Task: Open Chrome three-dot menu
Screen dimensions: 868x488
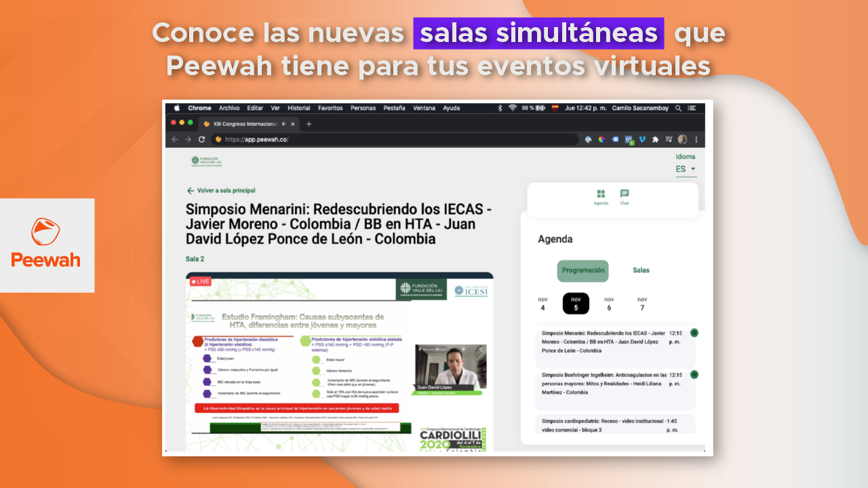Action: [696, 139]
